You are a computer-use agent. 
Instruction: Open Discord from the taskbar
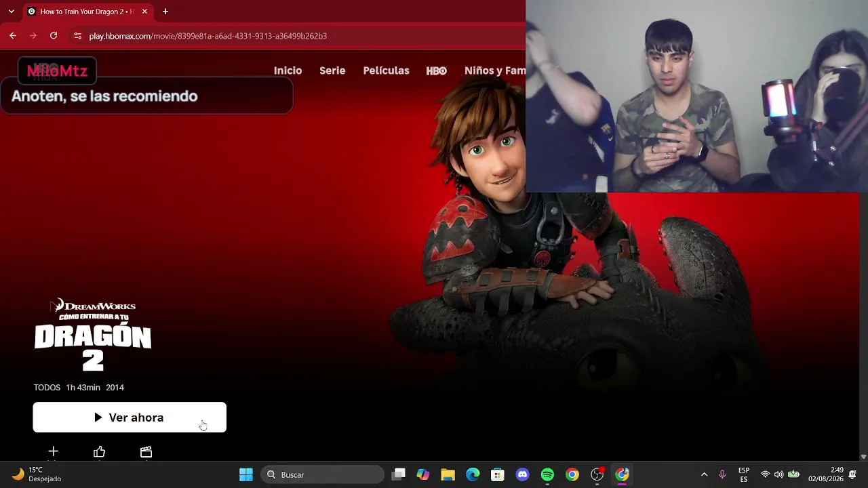[x=522, y=474]
